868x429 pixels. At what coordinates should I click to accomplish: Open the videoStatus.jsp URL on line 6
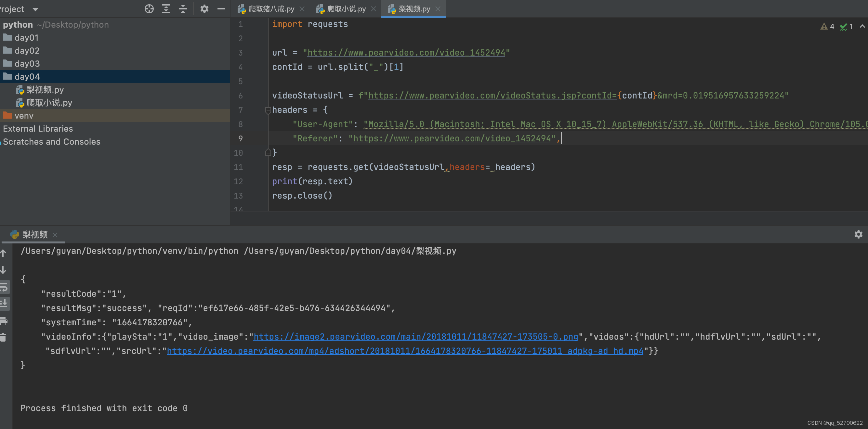tap(492, 96)
